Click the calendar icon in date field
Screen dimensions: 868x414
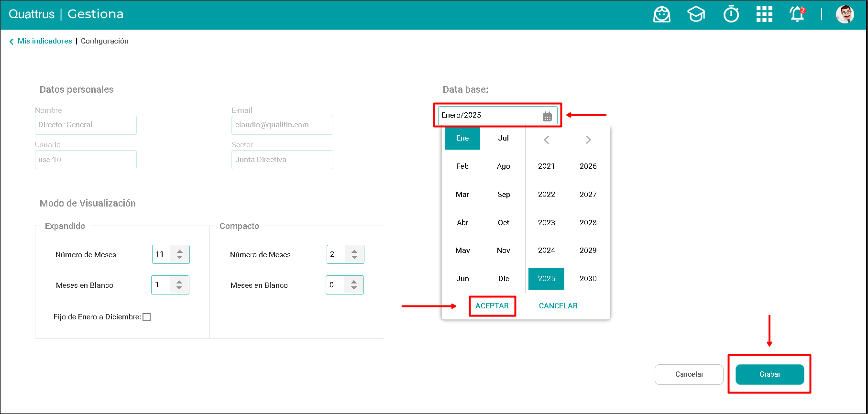(x=548, y=116)
